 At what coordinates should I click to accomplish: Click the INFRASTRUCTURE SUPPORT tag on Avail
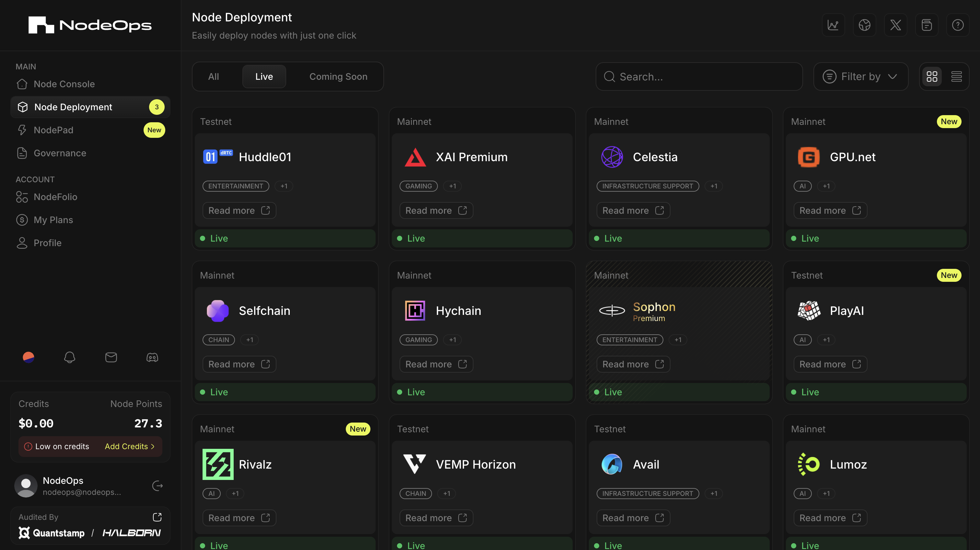pos(648,494)
